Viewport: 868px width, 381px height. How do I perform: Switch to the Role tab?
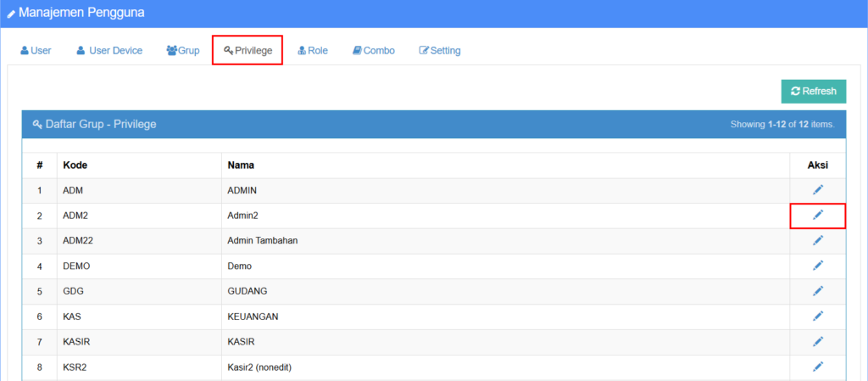(312, 51)
